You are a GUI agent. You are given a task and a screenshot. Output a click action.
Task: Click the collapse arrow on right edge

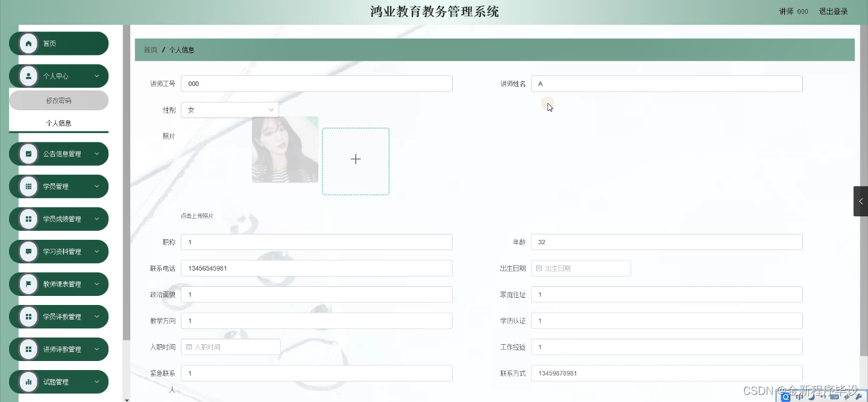[861, 201]
